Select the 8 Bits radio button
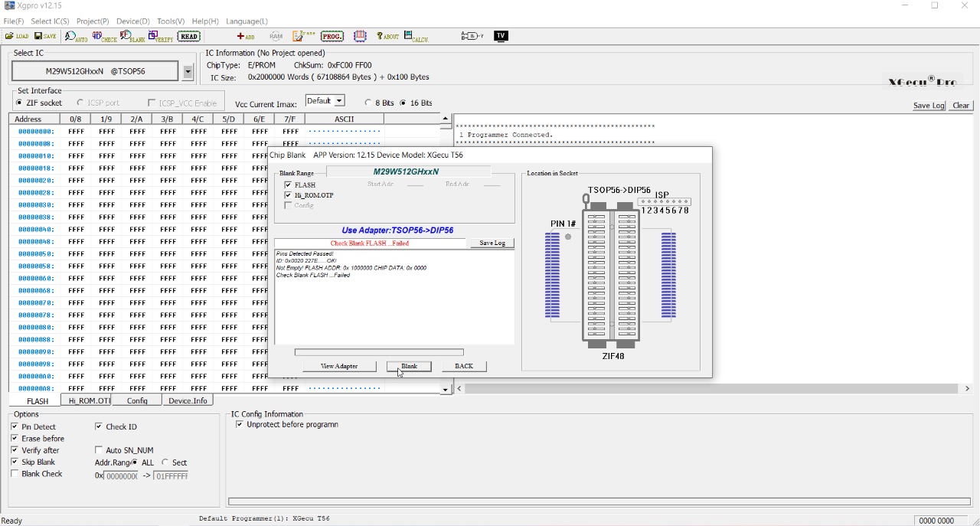Viewport: 980px width, 526px height. (368, 103)
